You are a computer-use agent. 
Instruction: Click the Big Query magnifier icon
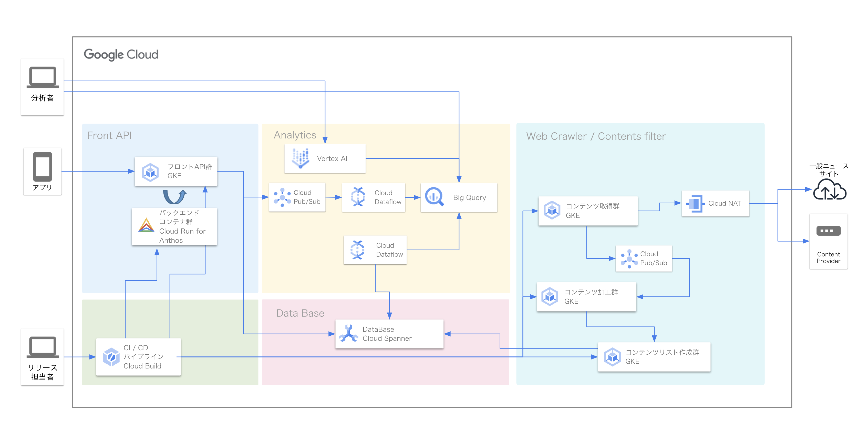pyautogui.click(x=434, y=197)
